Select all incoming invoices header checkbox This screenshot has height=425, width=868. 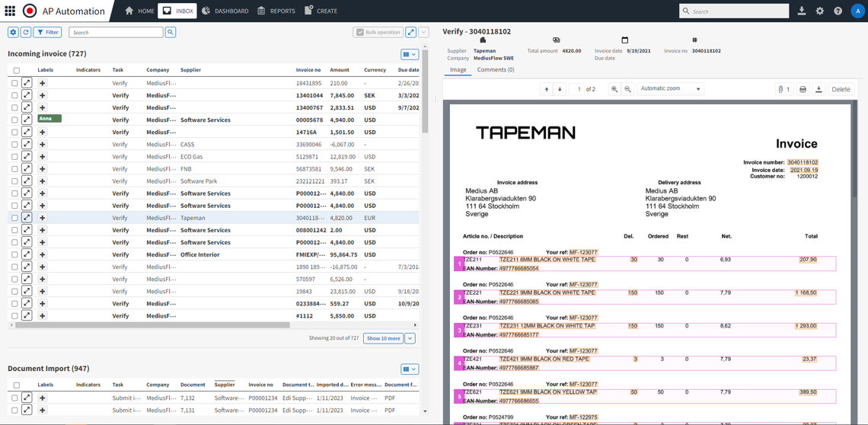(x=16, y=70)
